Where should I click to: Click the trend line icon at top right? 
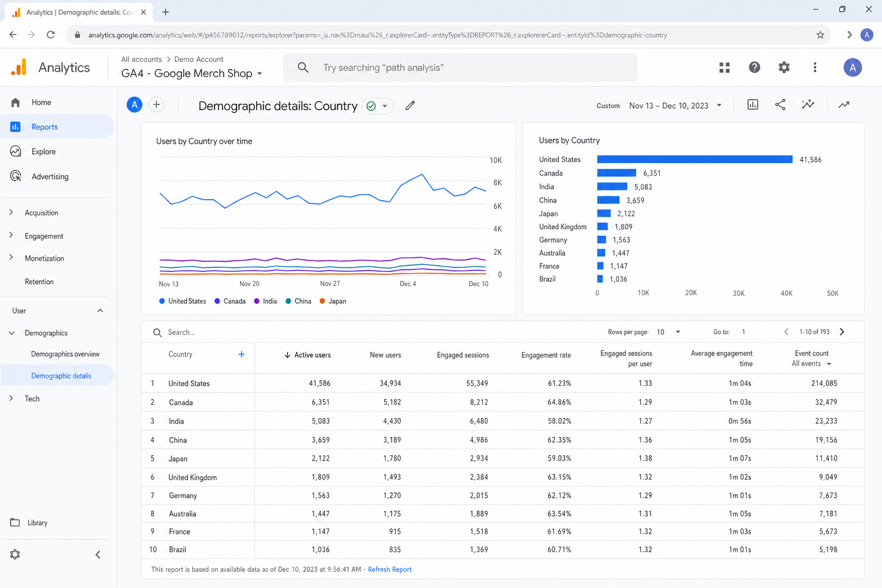pyautogui.click(x=844, y=105)
